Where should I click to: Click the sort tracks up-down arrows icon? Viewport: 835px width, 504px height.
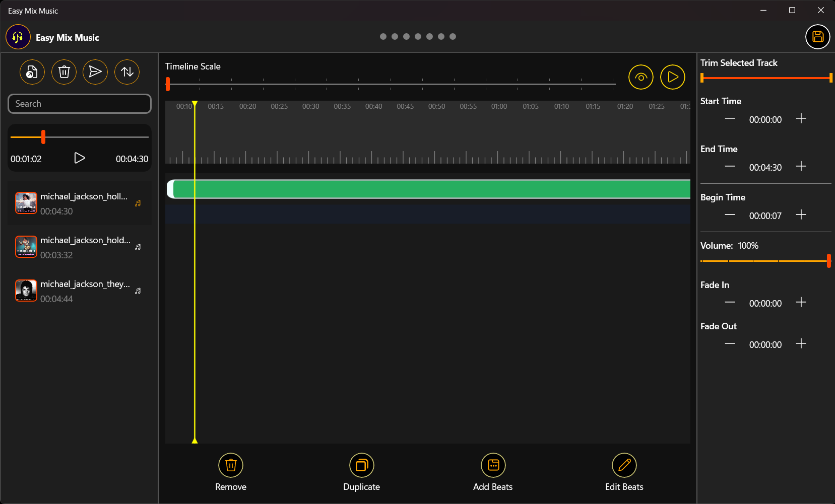(x=126, y=72)
